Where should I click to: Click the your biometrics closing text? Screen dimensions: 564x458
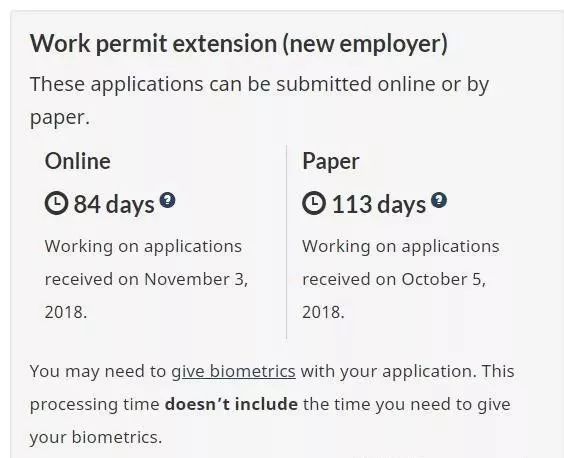coord(96,437)
